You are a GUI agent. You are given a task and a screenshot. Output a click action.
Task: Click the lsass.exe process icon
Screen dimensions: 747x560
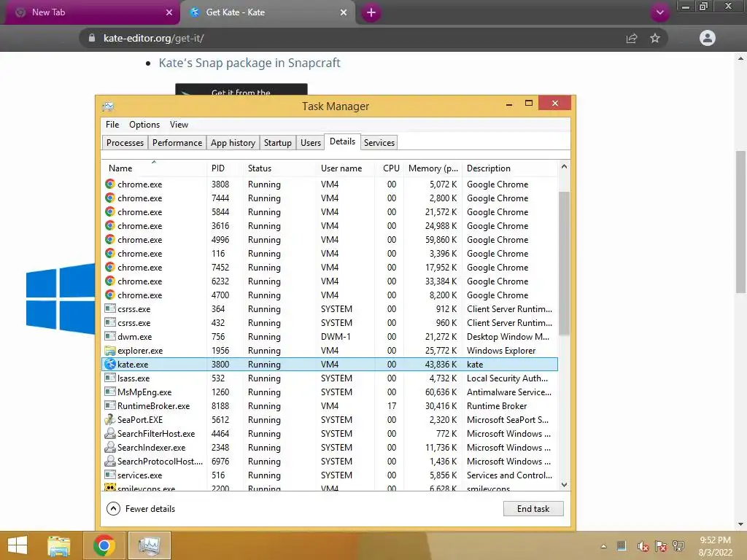pos(110,378)
